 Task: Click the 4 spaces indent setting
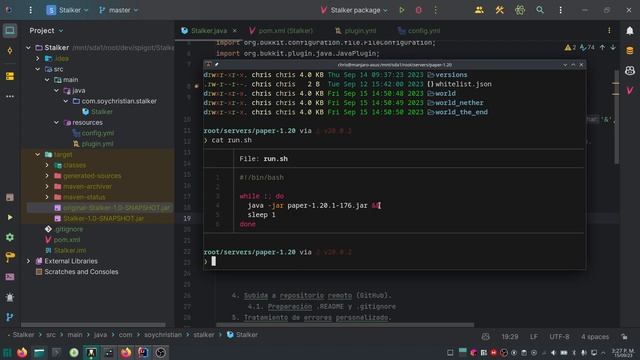point(595,337)
